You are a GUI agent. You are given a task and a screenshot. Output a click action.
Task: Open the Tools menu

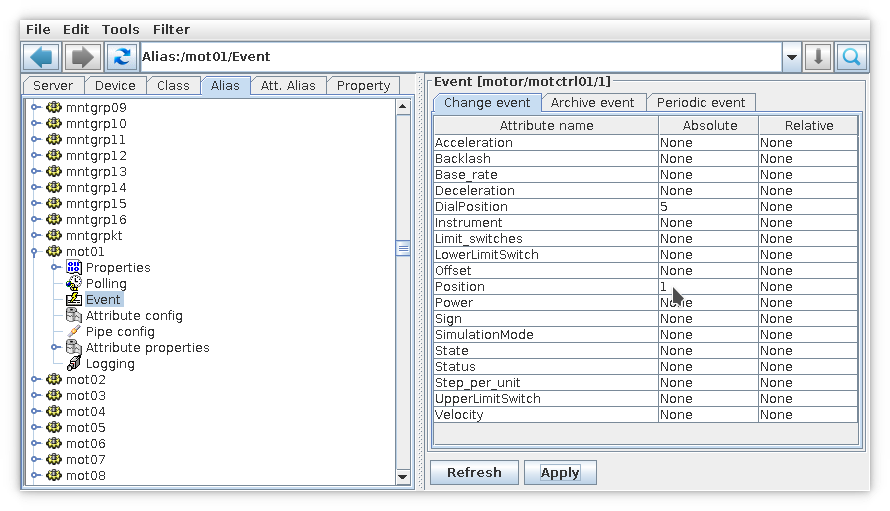tap(120, 30)
